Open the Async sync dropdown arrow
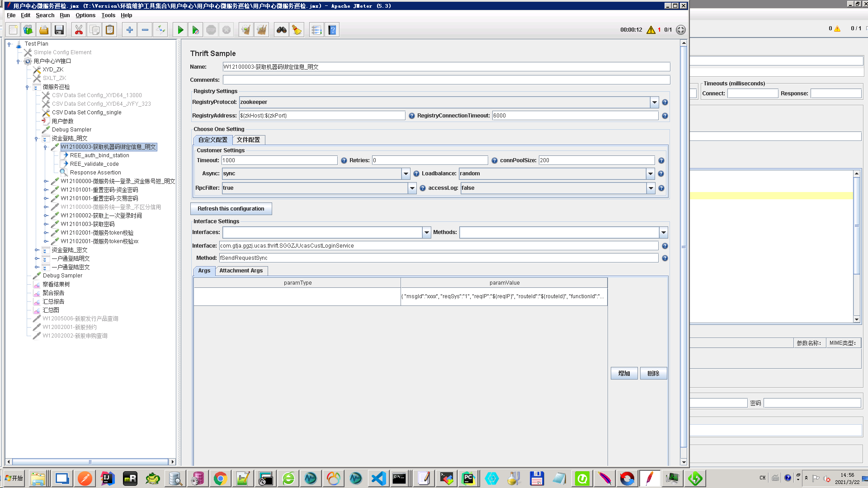This screenshot has height=488, width=868. (x=406, y=174)
